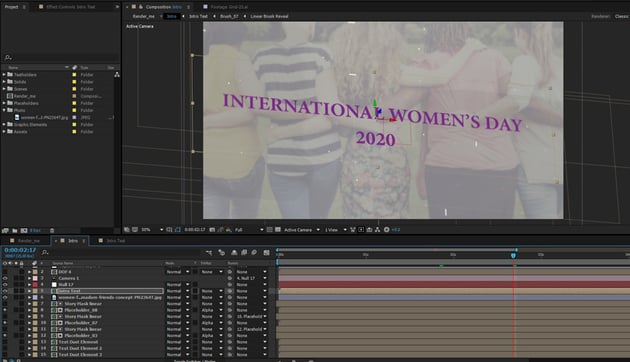Switch to the Project panel tab

(11, 7)
